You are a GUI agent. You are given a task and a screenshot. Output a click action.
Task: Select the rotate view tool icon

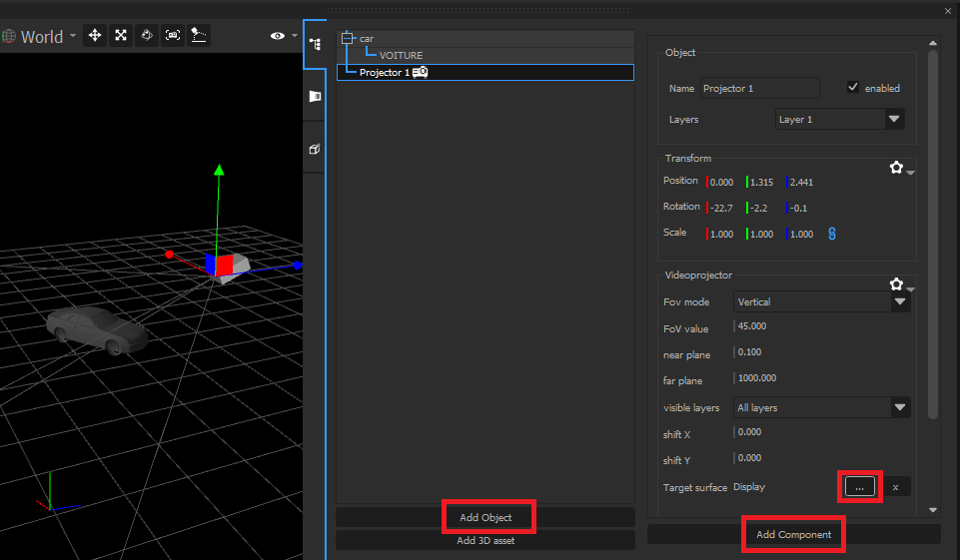click(x=147, y=36)
